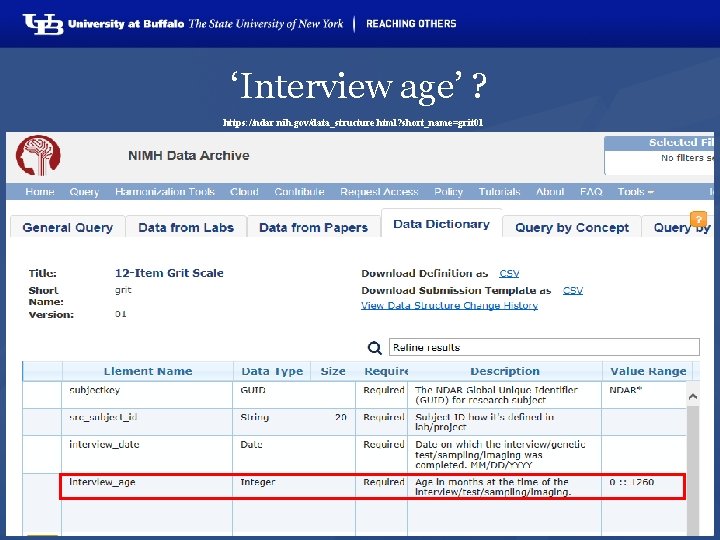
Task: Download Definition as CSV link
Action: 509,274
